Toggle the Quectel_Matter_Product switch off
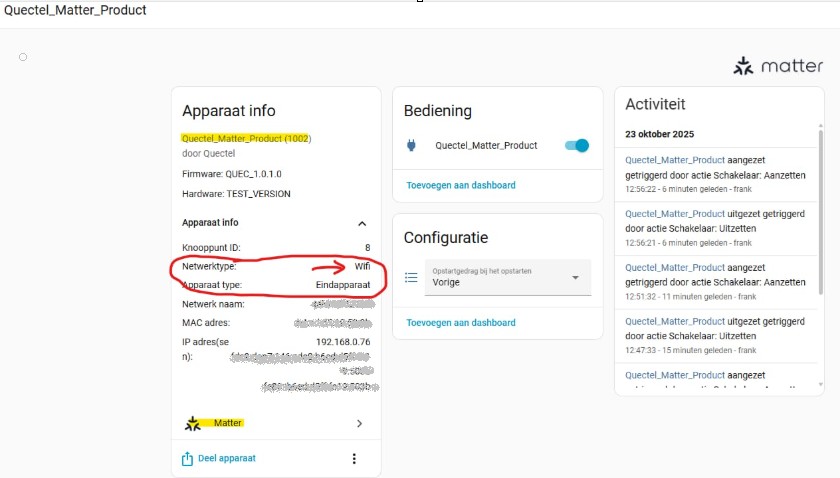Viewport: 840px width, 478px height. click(576, 146)
